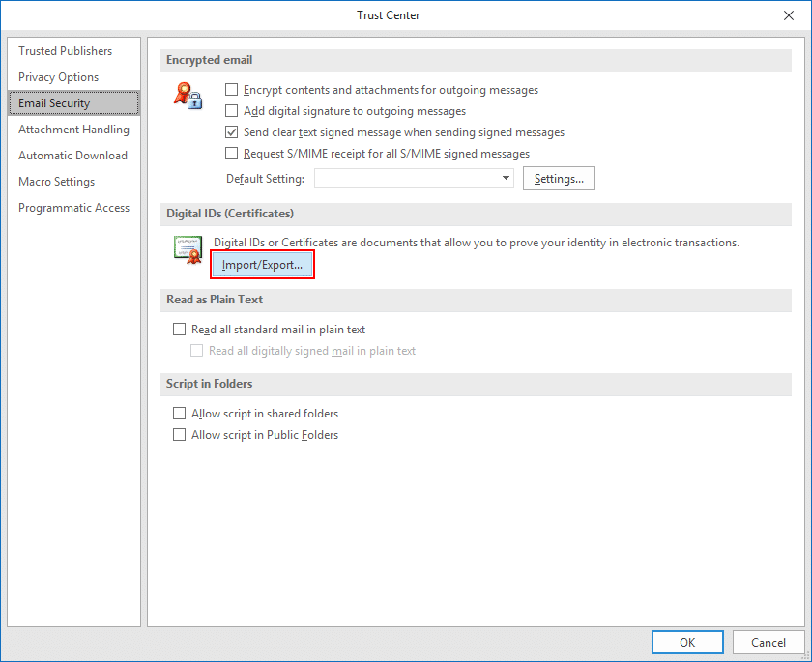
Task: Open the Default Setting dropdown arrow
Action: (x=506, y=179)
